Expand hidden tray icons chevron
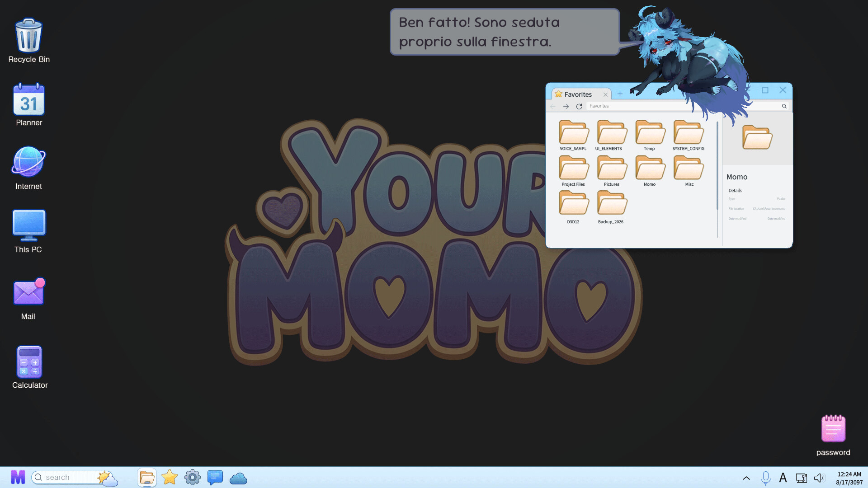 point(746,478)
